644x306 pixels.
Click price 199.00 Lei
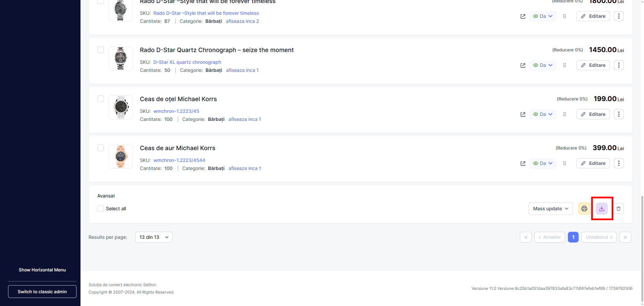609,99
